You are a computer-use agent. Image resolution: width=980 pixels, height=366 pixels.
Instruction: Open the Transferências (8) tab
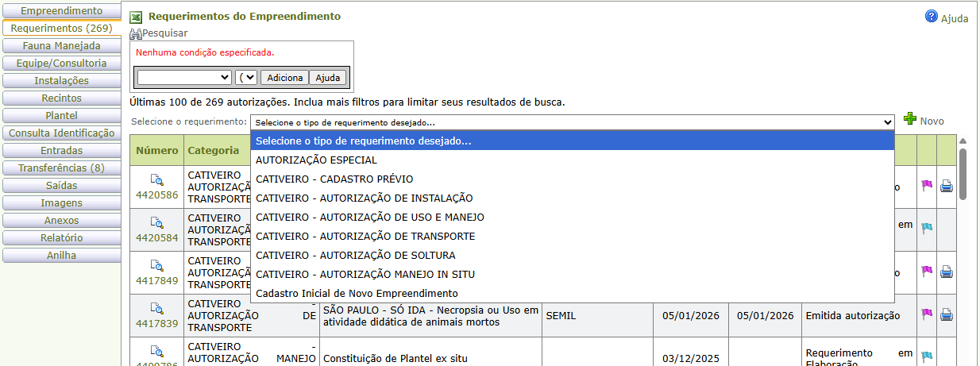(x=61, y=168)
